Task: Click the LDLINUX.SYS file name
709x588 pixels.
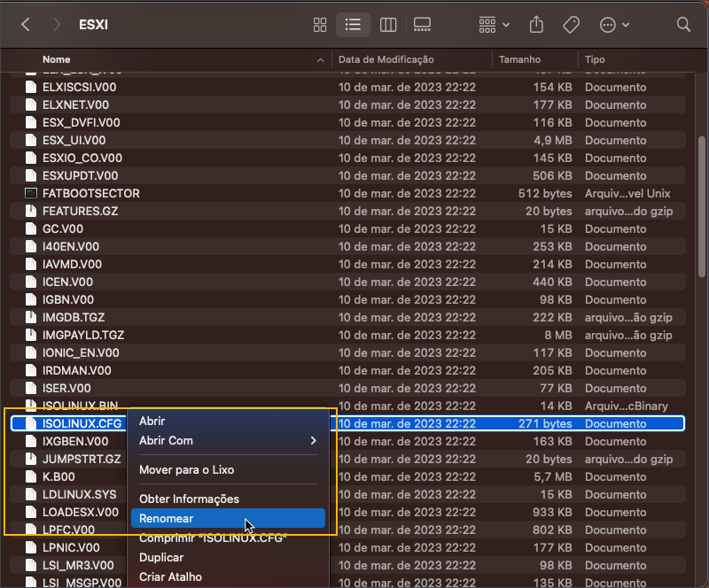Action: point(79,494)
